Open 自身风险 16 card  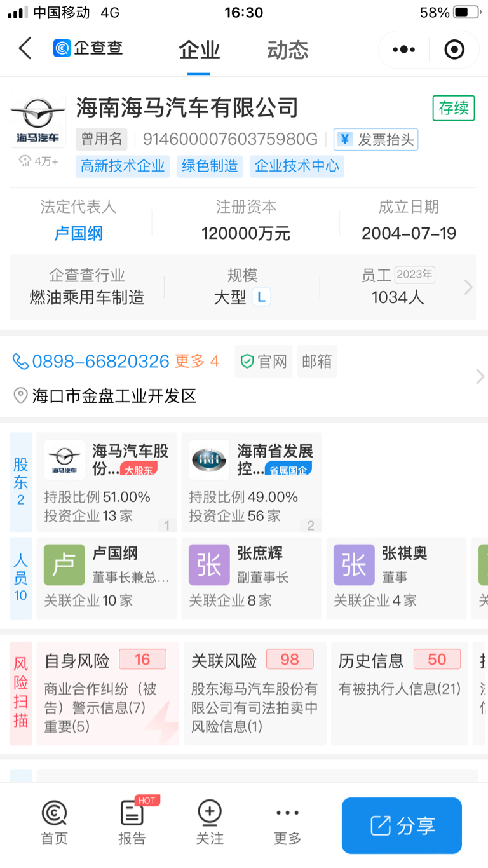[108, 693]
